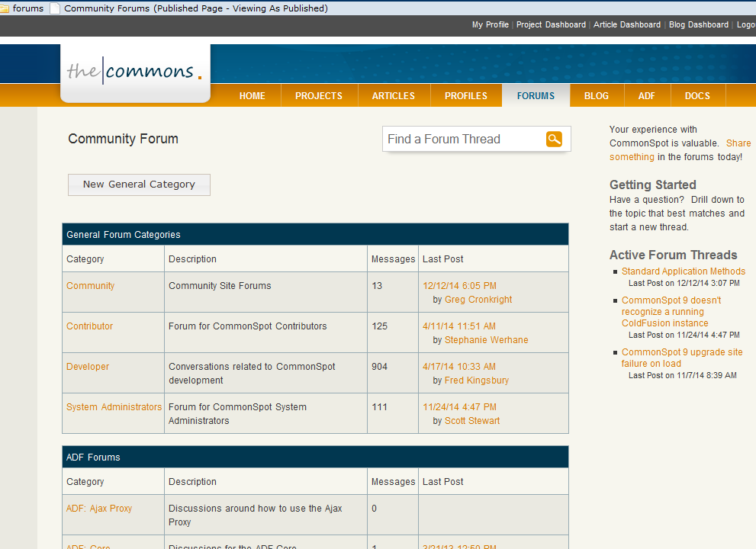The height and width of the screenshot is (549, 756).
Task: Open the BLOG tab
Action: pos(597,95)
